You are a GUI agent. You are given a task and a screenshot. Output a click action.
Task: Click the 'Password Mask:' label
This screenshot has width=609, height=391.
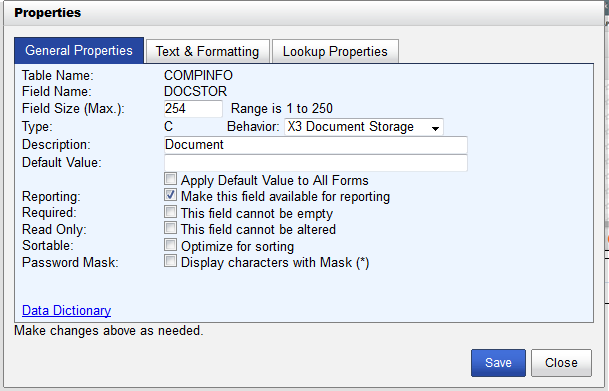coord(70,262)
